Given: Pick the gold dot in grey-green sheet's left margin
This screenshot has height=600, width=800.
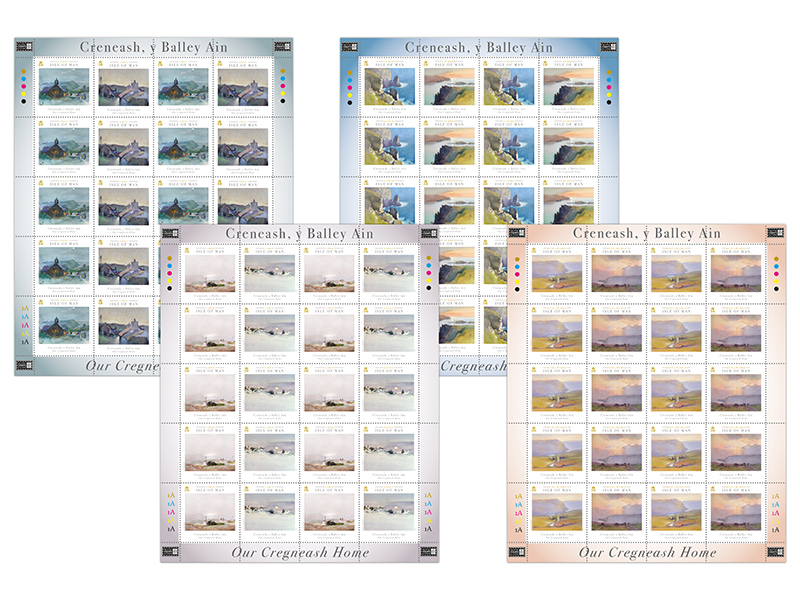Looking at the screenshot, I should [23, 72].
